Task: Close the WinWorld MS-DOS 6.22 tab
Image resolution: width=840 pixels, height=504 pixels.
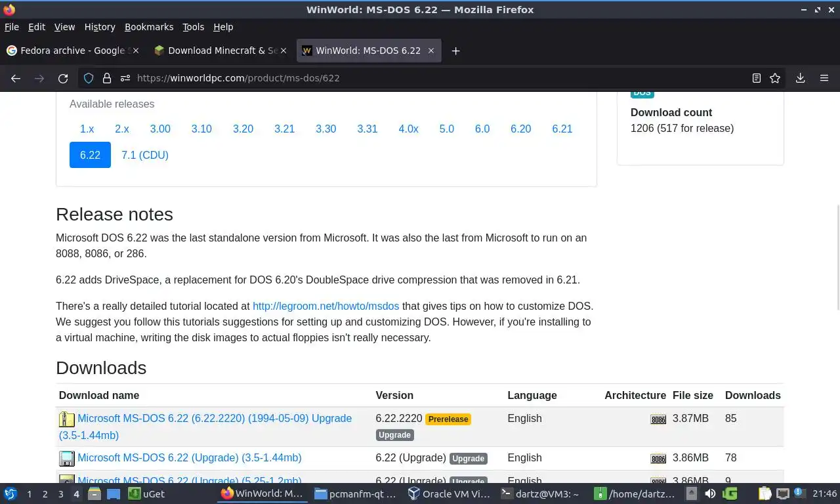Action: point(431,51)
